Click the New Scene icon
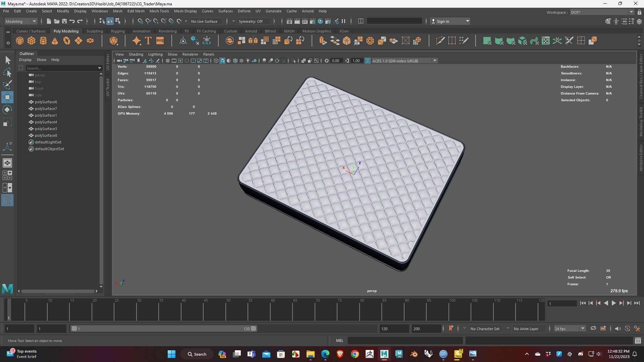This screenshot has height=362, width=644. coord(49,21)
